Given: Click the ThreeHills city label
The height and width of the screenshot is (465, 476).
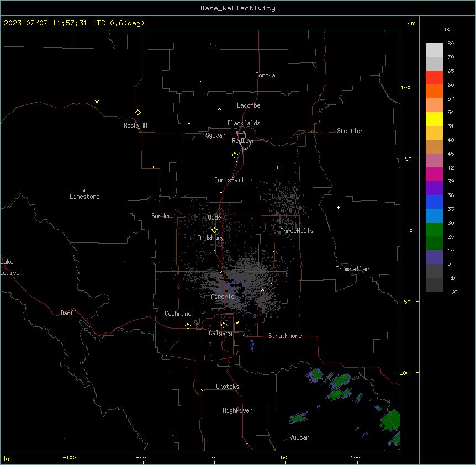Looking at the screenshot, I should 297,231.
